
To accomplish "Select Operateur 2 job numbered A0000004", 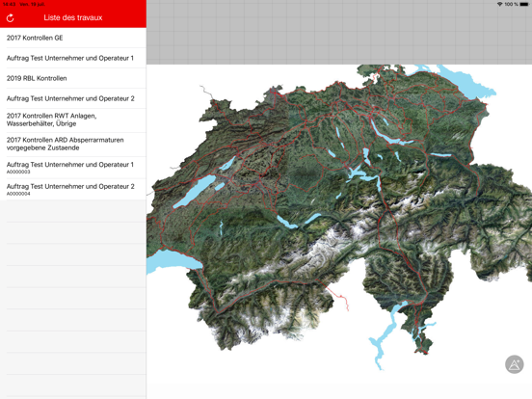I will [73, 189].
